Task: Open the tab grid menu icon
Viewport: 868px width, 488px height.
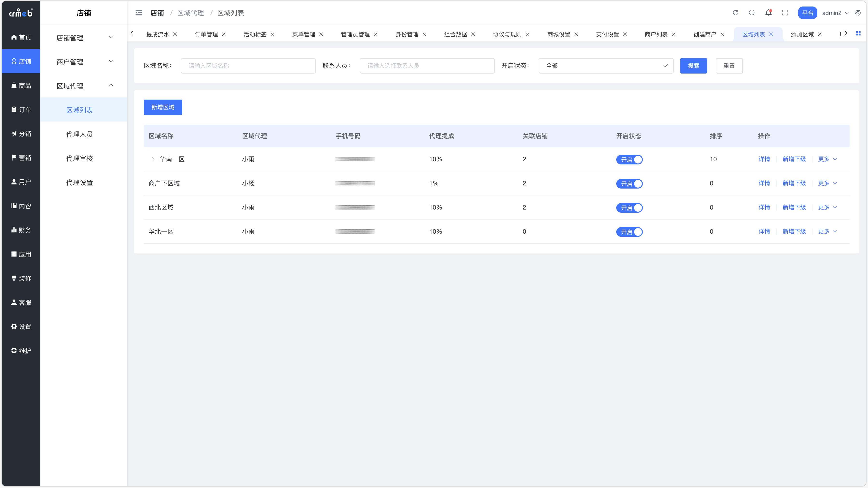Action: pyautogui.click(x=858, y=33)
